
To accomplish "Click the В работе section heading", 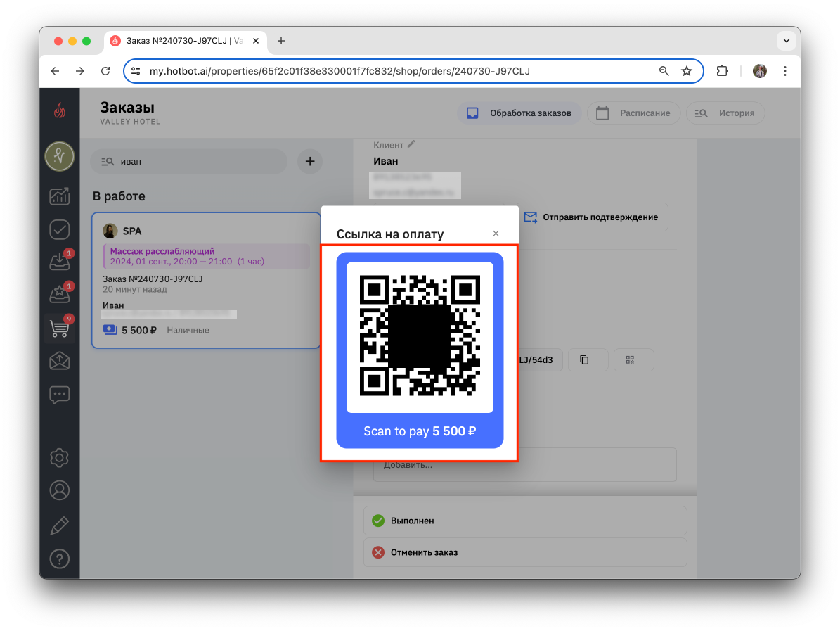I will coord(119,196).
